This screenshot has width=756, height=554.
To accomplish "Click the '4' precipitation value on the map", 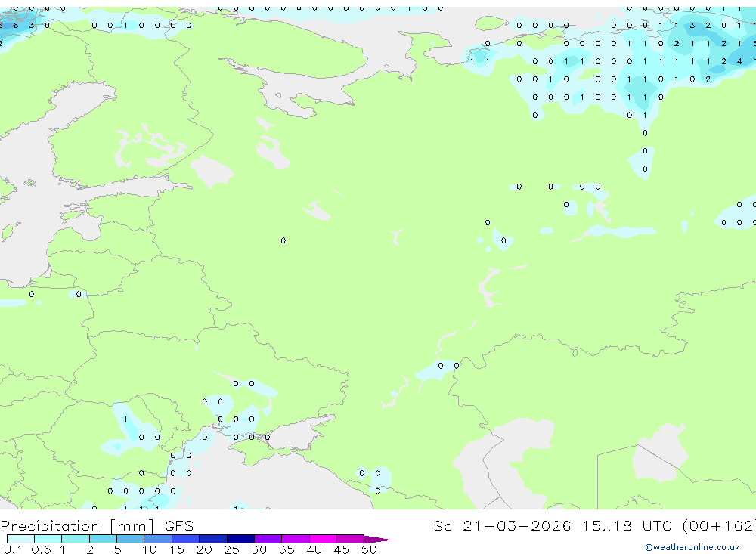I will (x=739, y=61).
